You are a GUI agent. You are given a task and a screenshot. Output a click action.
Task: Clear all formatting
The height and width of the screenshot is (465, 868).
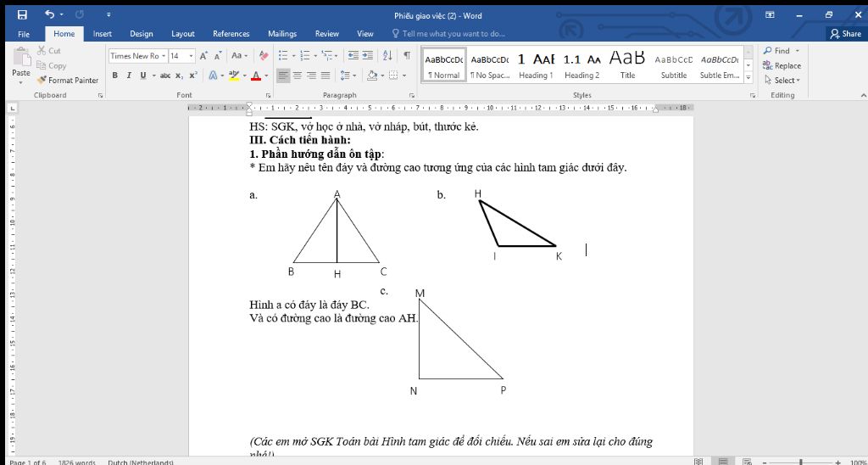click(264, 56)
